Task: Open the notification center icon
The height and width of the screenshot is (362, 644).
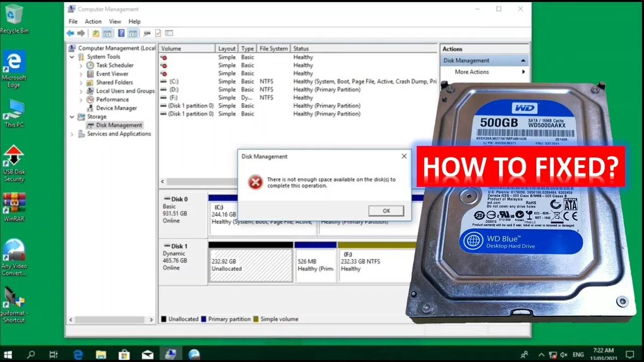Action: coord(629,354)
